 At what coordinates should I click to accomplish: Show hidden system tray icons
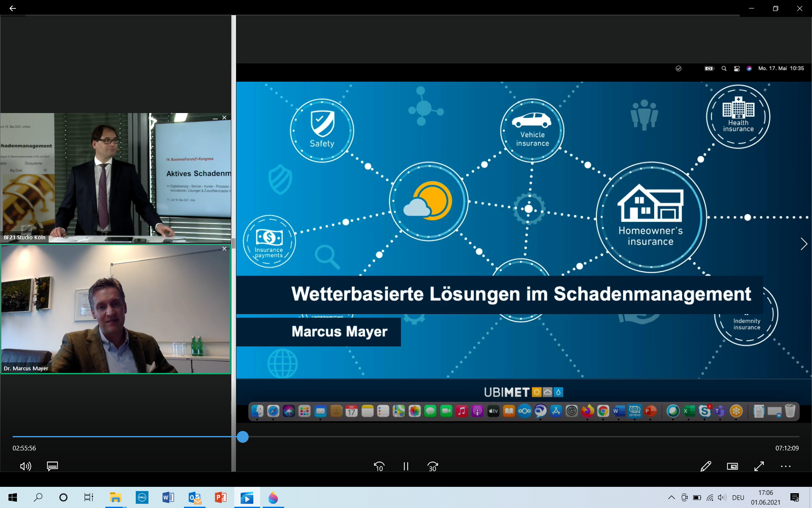pyautogui.click(x=671, y=497)
